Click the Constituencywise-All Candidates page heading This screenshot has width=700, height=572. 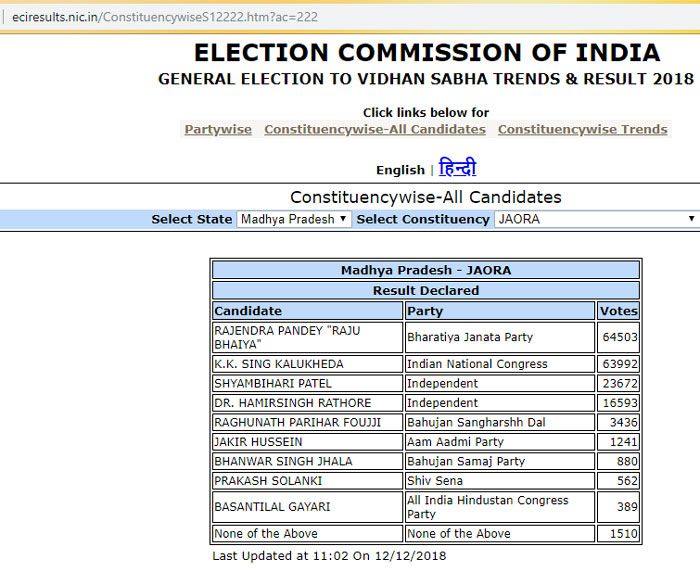pos(426,197)
